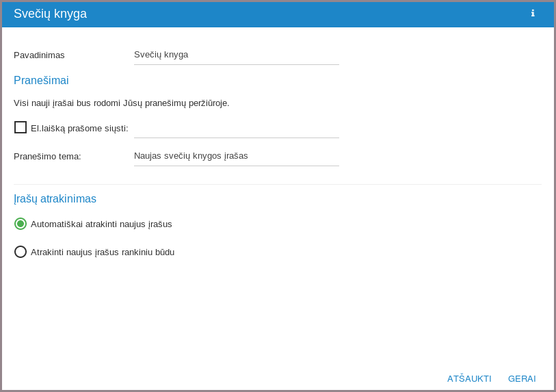Click the 'Pranešimai' section heading
Image resolution: width=556 pixels, height=392 pixels.
point(41,81)
